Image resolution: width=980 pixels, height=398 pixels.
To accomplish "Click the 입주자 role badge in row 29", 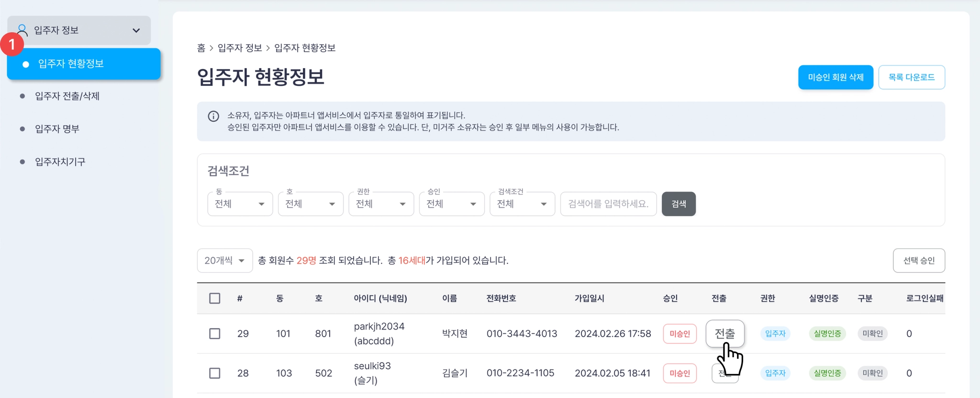I will tap(775, 333).
